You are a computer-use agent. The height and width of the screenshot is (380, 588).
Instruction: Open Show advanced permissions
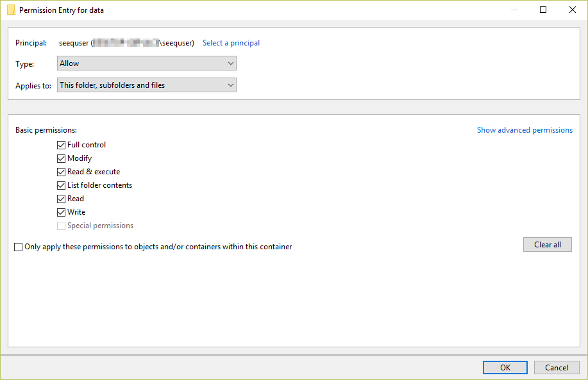point(525,129)
